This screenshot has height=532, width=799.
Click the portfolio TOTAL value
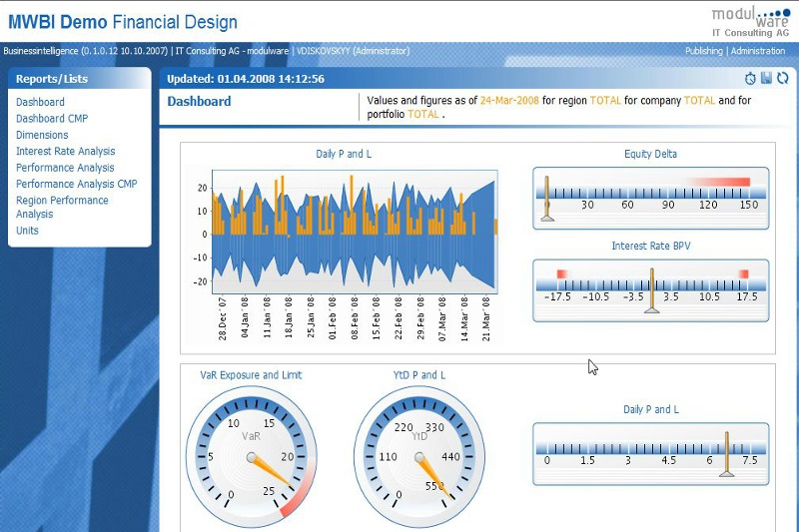[422, 114]
